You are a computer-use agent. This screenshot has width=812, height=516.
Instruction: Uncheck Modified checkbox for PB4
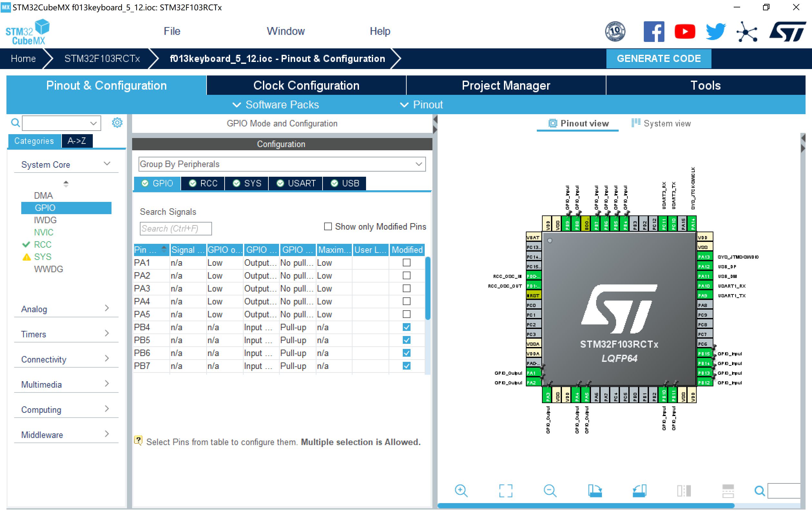click(x=407, y=327)
